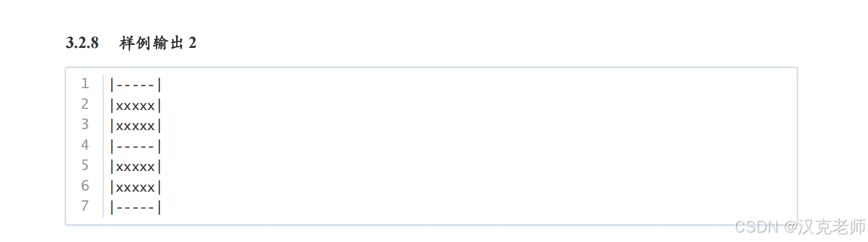
Task: Click the first |-----| line of code
Action: pos(136,85)
